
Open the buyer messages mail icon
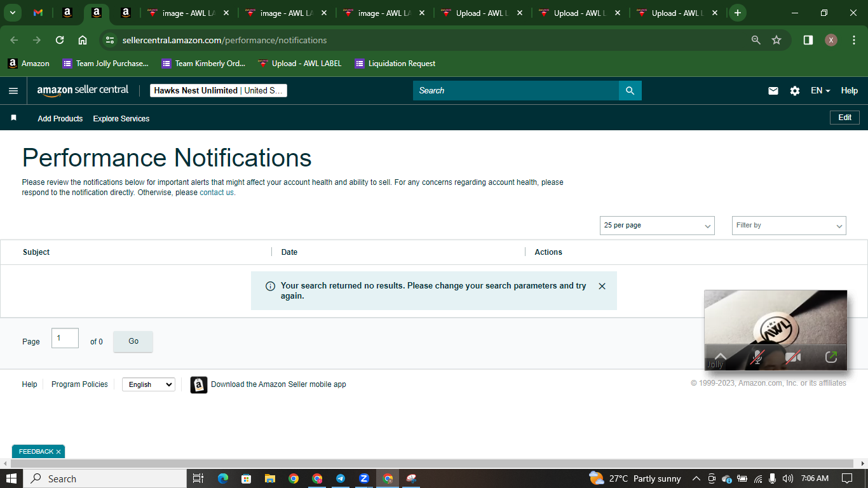tap(773, 91)
